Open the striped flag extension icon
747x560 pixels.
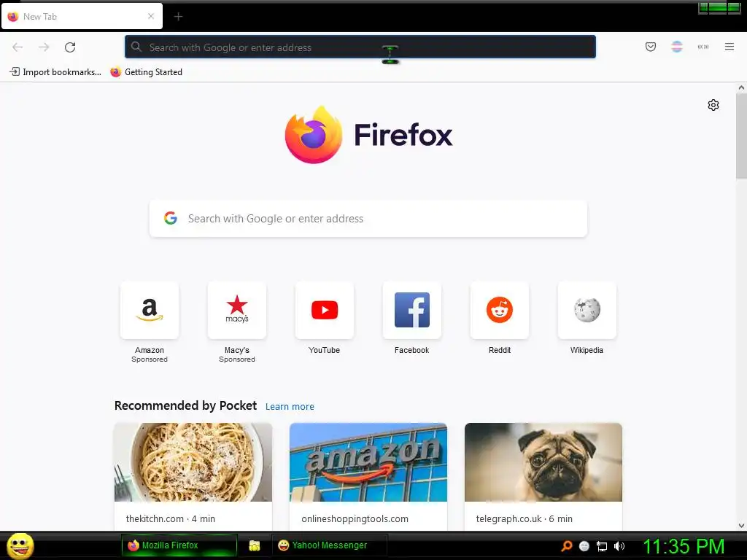point(677,47)
